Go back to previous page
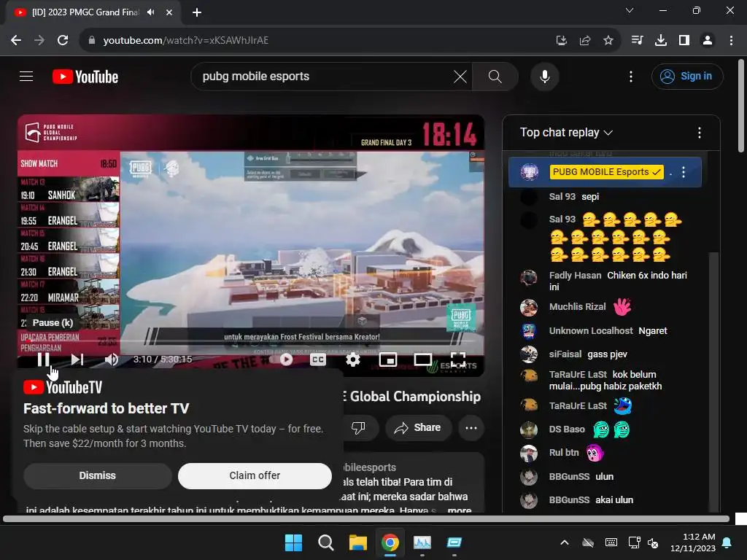Image resolution: width=747 pixels, height=560 pixels. [x=16, y=41]
